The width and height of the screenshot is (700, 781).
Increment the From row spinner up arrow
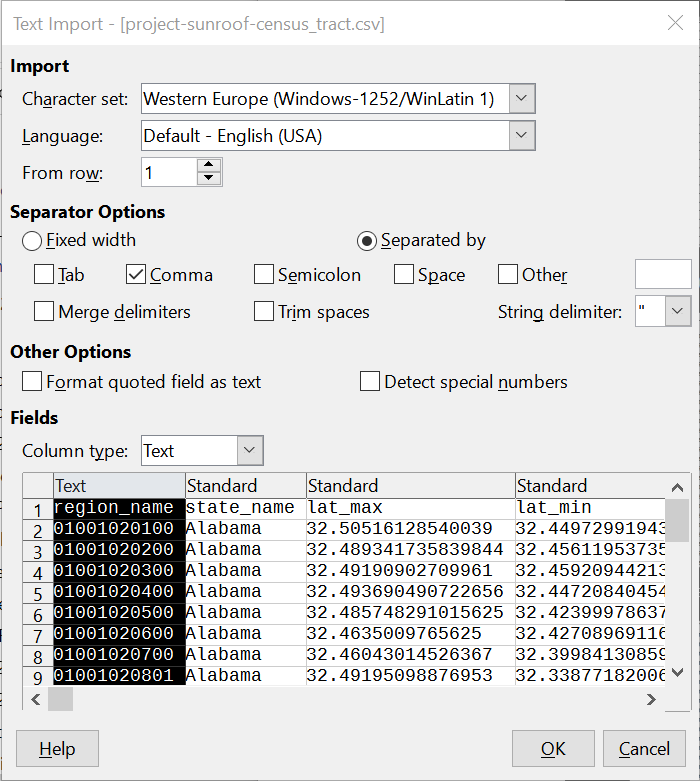[208, 165]
